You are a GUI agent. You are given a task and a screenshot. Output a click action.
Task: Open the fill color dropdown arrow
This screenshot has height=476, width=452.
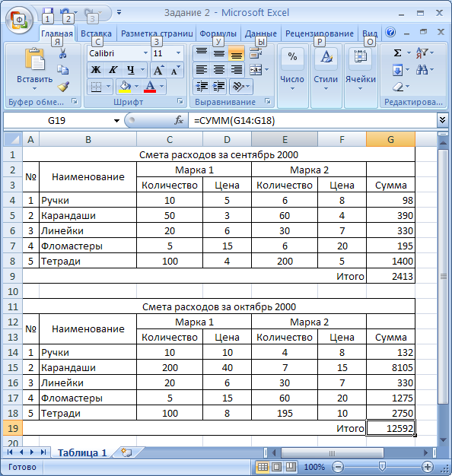pyautogui.click(x=137, y=87)
